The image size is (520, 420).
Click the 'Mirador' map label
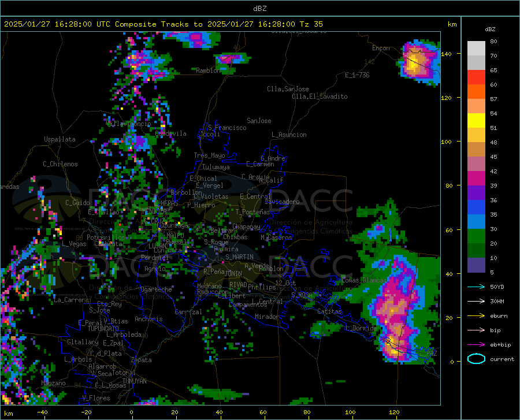[x=267, y=317]
